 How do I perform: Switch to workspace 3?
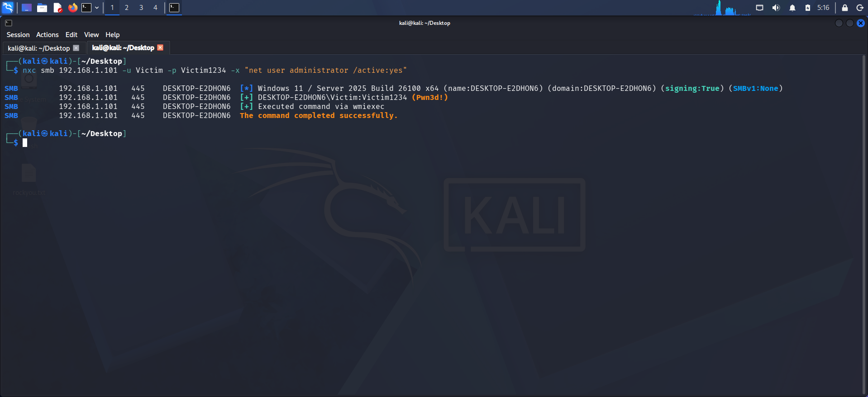click(x=141, y=8)
